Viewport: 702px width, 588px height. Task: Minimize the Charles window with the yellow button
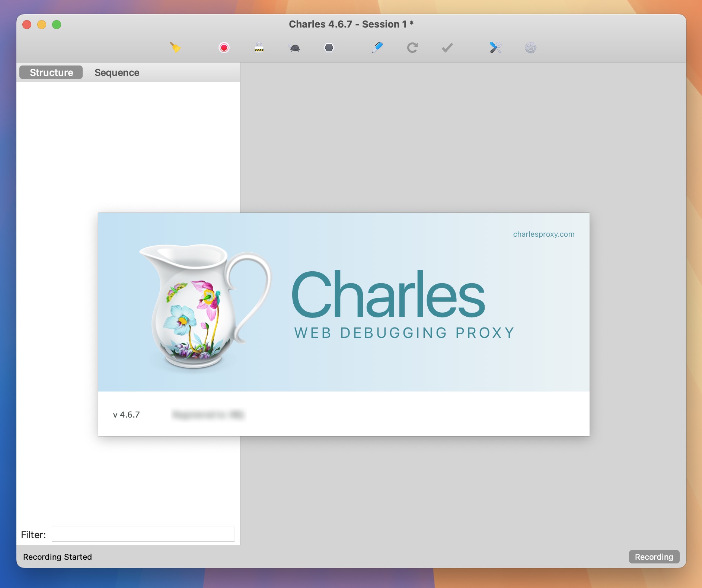(42, 25)
